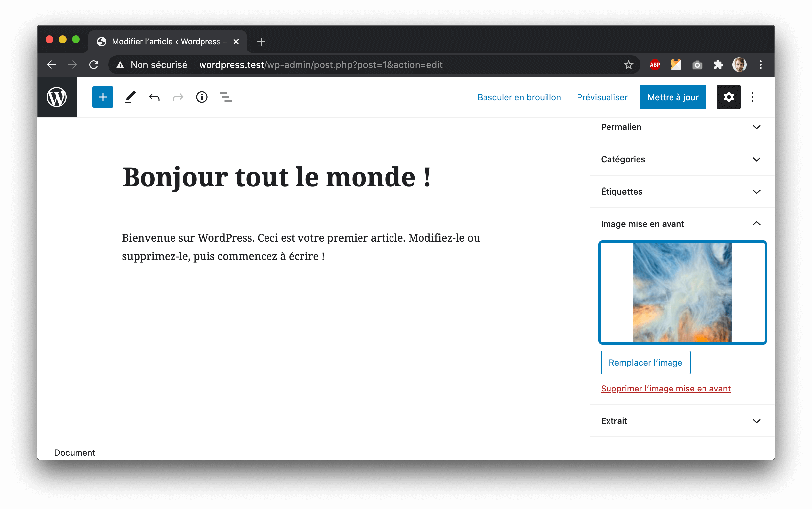The height and width of the screenshot is (509, 812).
Task: Open the document overview list view
Action: coord(225,97)
